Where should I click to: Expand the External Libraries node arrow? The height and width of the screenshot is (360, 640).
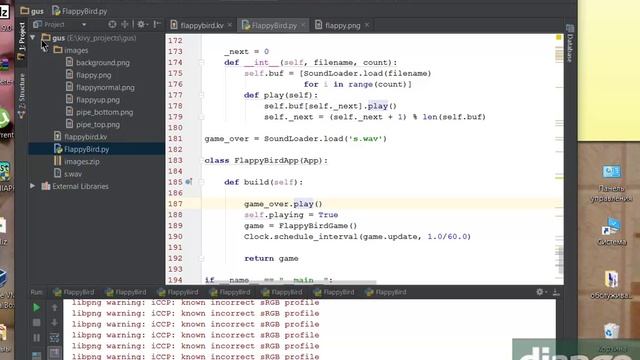coord(33,186)
